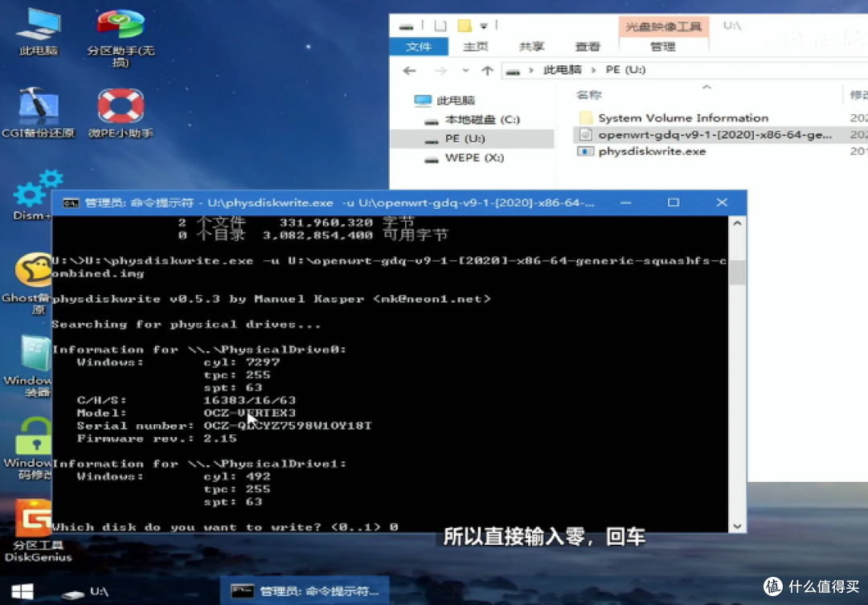Click the Windows Start button
The image size is (868, 605).
pyautogui.click(x=22, y=591)
